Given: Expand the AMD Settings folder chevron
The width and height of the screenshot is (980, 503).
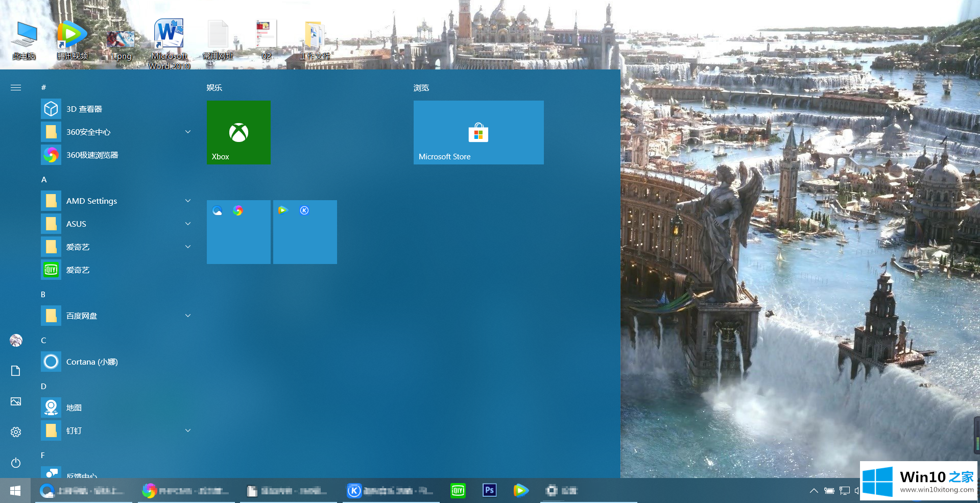Looking at the screenshot, I should [x=188, y=201].
